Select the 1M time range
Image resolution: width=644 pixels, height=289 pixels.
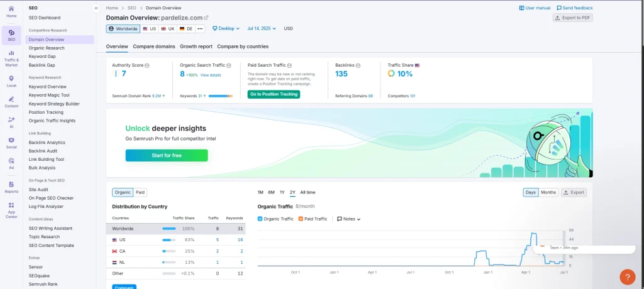pyautogui.click(x=260, y=192)
